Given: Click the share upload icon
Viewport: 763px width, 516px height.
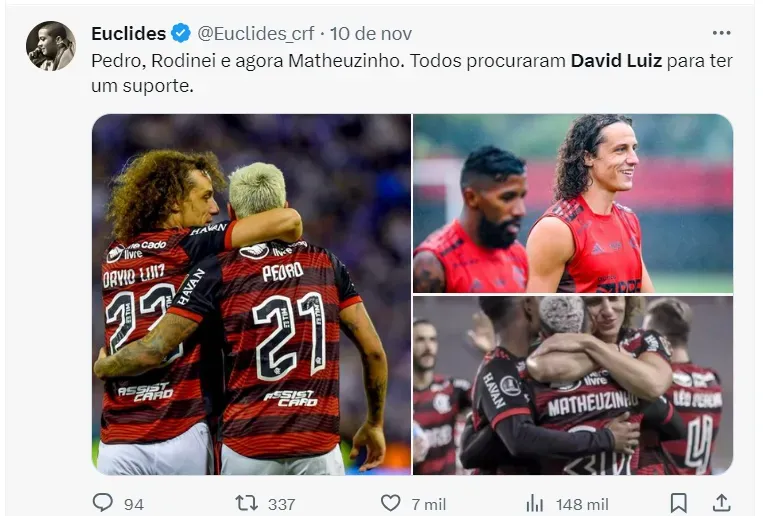Looking at the screenshot, I should coord(722,503).
